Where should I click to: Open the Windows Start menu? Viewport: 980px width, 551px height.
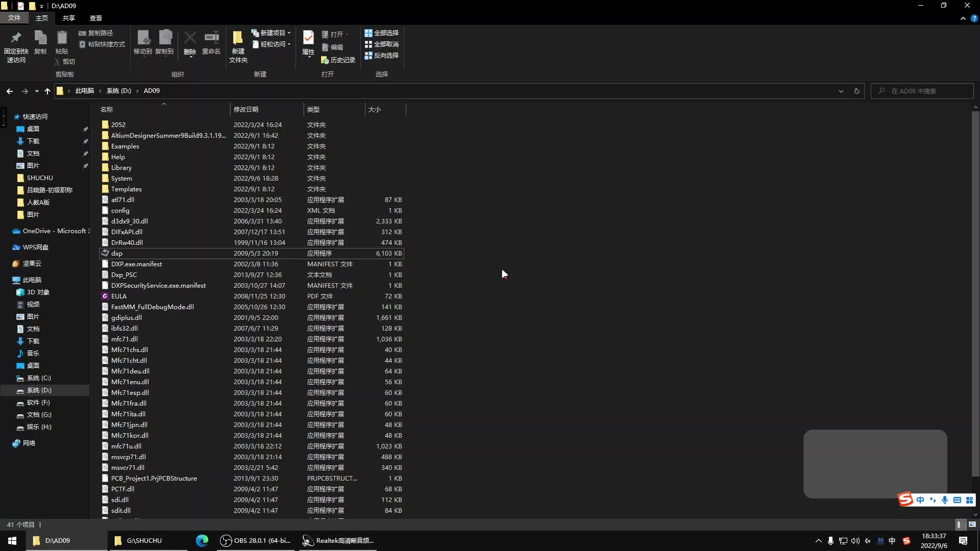tap(12, 541)
